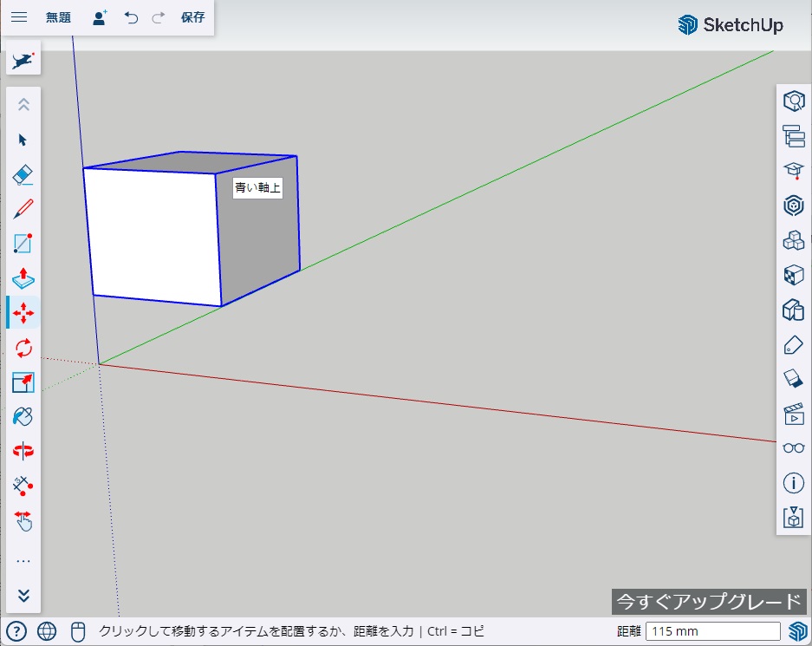Choose the Rotate tool
The height and width of the screenshot is (646, 812).
23,348
